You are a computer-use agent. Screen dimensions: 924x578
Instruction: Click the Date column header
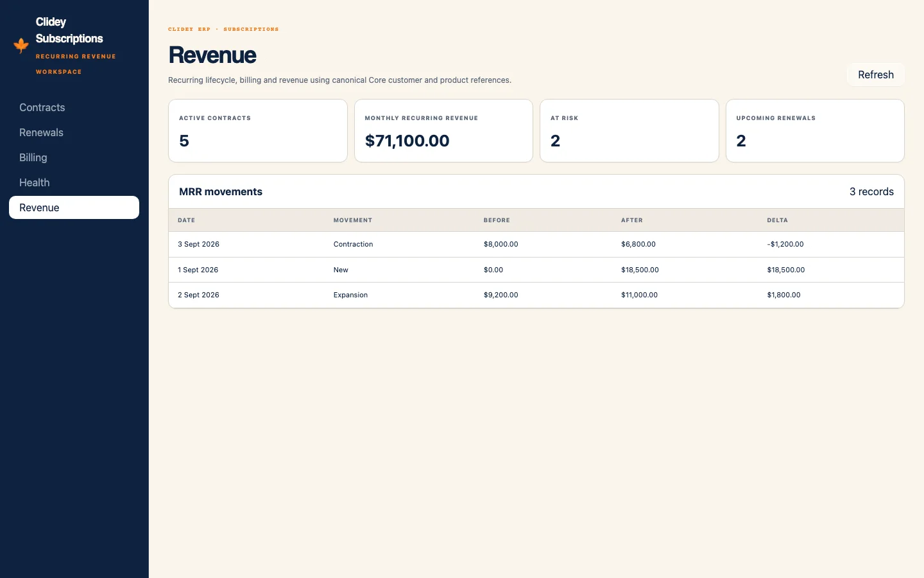pyautogui.click(x=186, y=220)
